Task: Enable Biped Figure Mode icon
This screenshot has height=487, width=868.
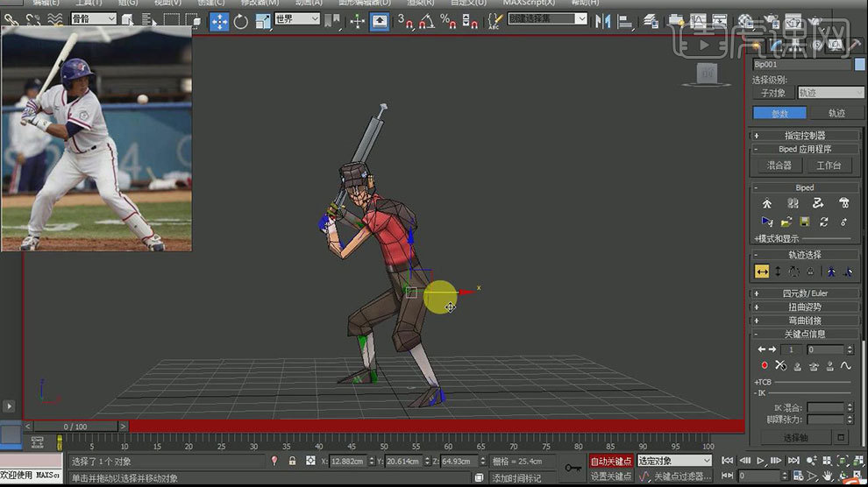Action: (766, 203)
